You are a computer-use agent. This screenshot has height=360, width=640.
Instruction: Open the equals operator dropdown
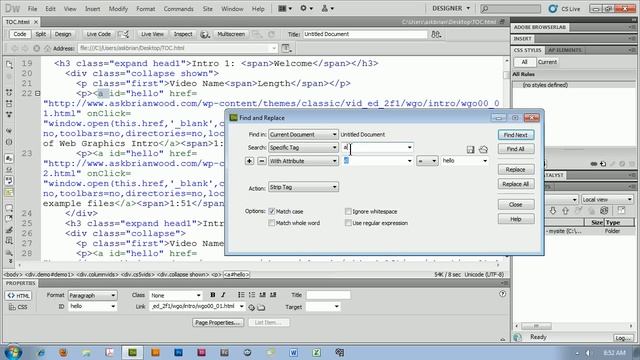[427, 161]
